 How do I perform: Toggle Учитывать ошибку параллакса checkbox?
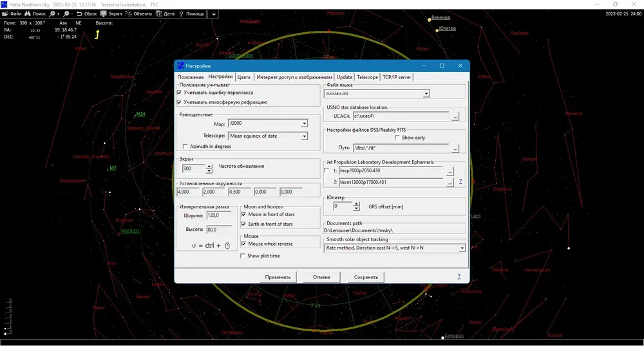(x=180, y=93)
